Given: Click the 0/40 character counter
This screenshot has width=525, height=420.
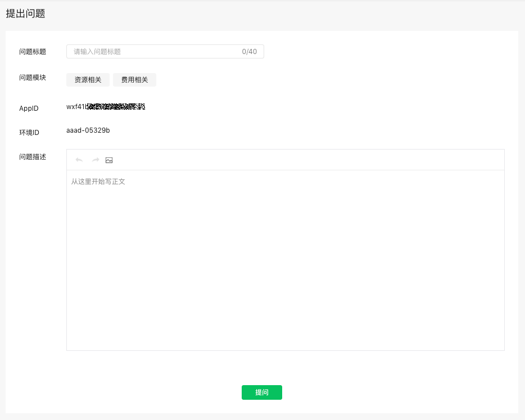Looking at the screenshot, I should (x=250, y=51).
